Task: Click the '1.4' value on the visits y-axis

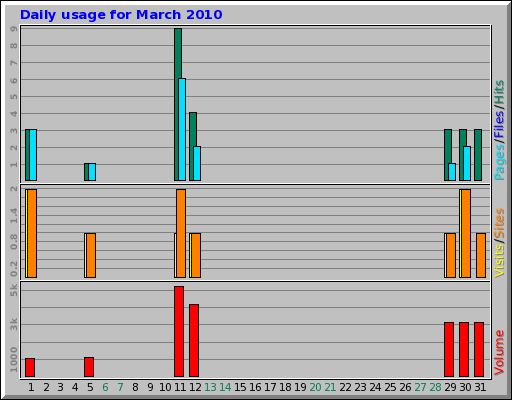Action: coord(14,216)
